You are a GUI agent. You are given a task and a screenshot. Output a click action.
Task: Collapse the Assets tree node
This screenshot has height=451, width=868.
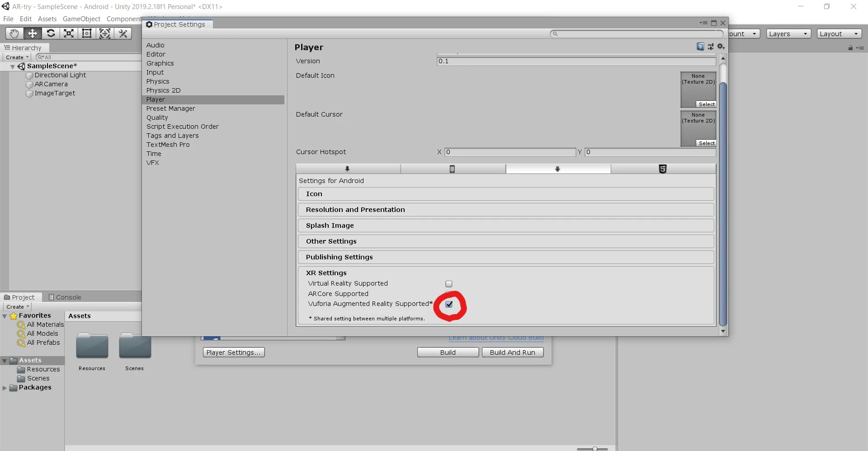pyautogui.click(x=5, y=361)
